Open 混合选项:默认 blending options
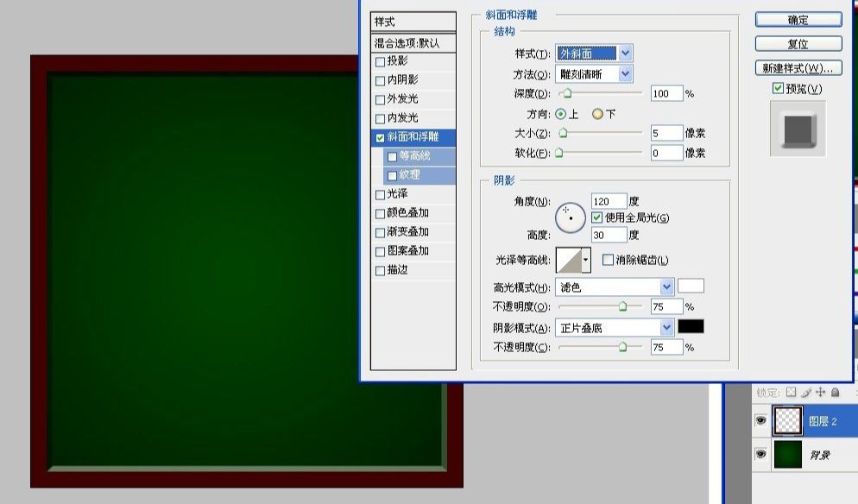This screenshot has width=858, height=504. pyautogui.click(x=413, y=42)
